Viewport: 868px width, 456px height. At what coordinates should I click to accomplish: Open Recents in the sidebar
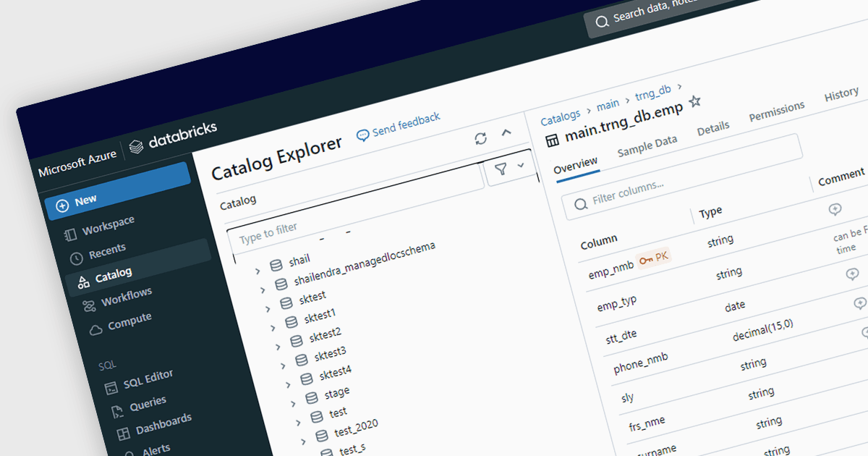(x=107, y=253)
